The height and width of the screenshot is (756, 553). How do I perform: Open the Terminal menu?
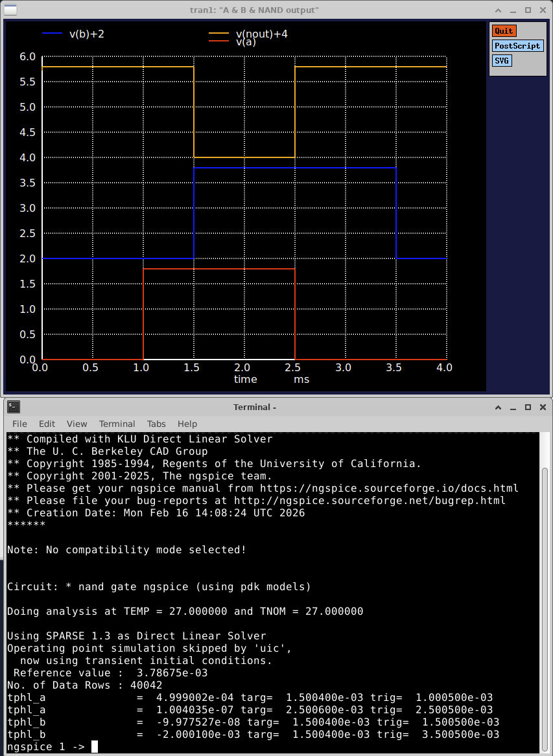pos(117,424)
